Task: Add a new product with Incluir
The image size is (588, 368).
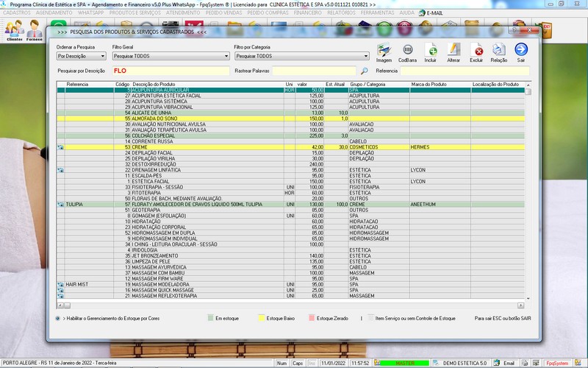Action: coord(431,52)
